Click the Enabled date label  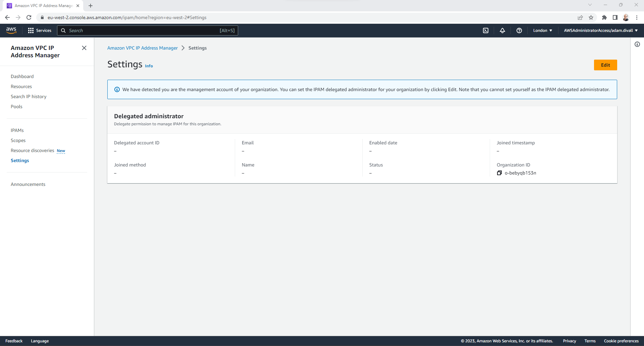click(383, 143)
